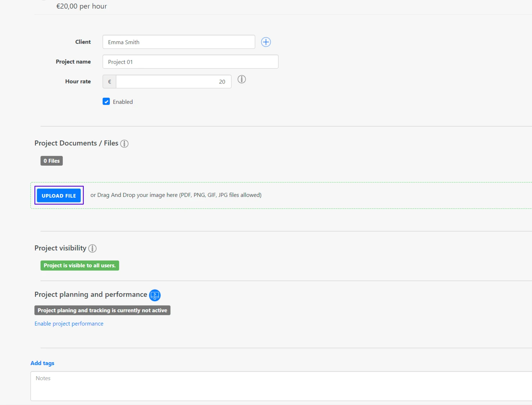Click the blue video tutorial icon for project planning
The width and height of the screenshot is (532, 405).
coord(154,295)
